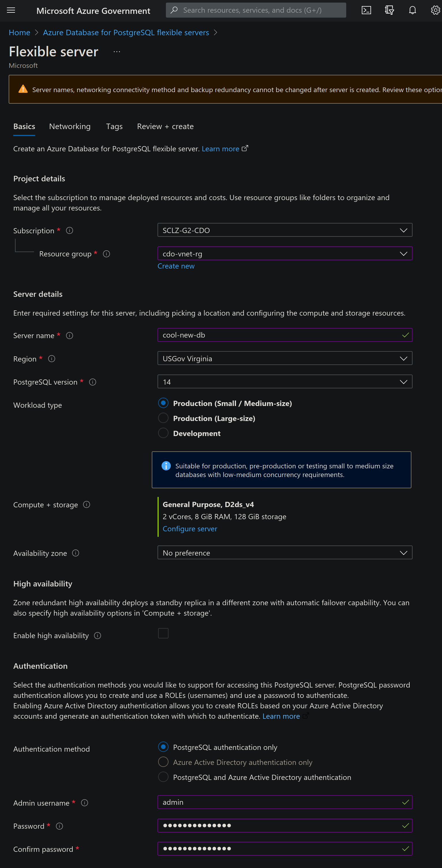Open the notifications bell

(412, 10)
